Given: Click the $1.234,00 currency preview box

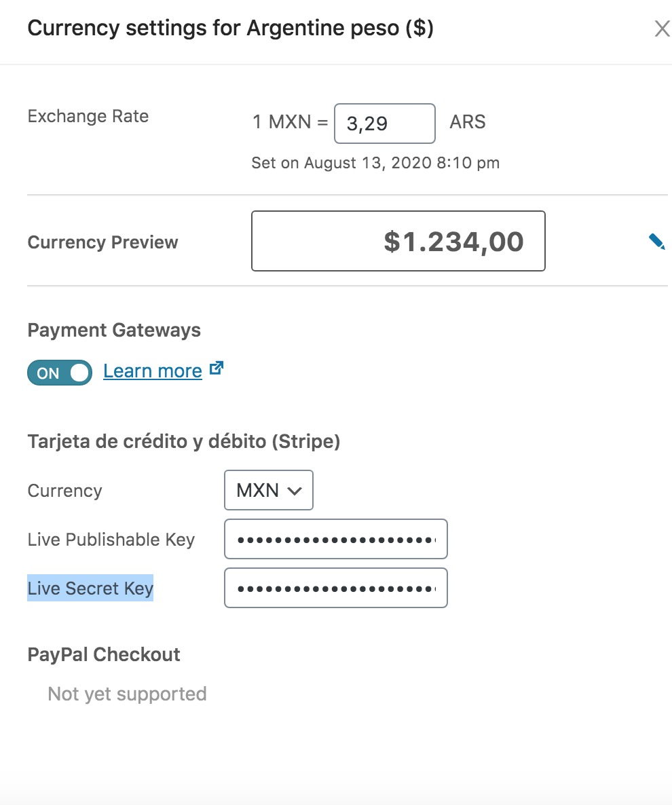Looking at the screenshot, I should coord(398,241).
